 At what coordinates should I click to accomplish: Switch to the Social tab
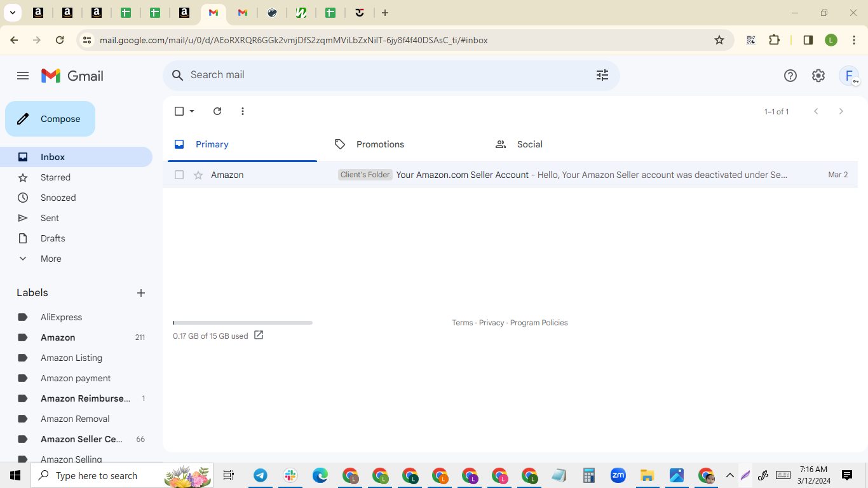pyautogui.click(x=564, y=144)
